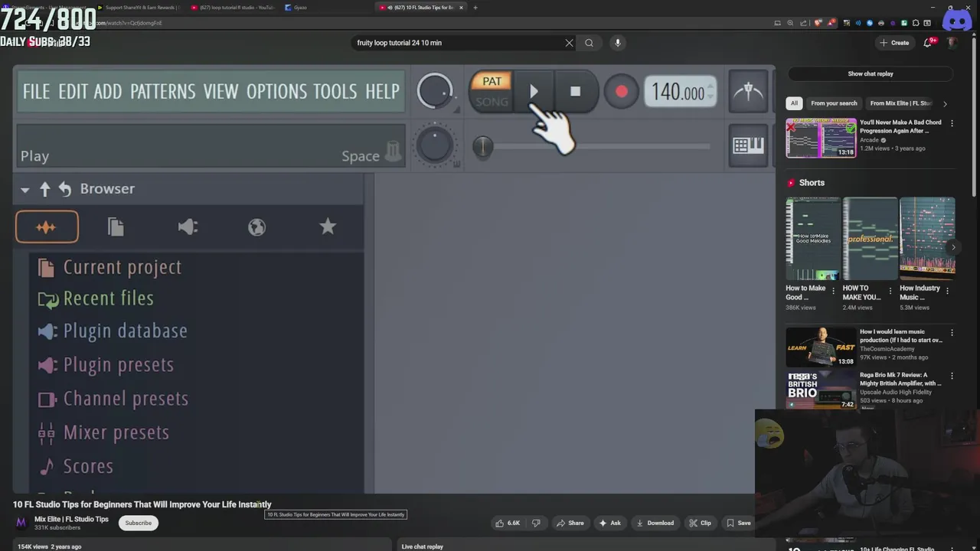Viewport: 980px width, 551px height.
Task: Click the metronome icon
Action: click(748, 92)
